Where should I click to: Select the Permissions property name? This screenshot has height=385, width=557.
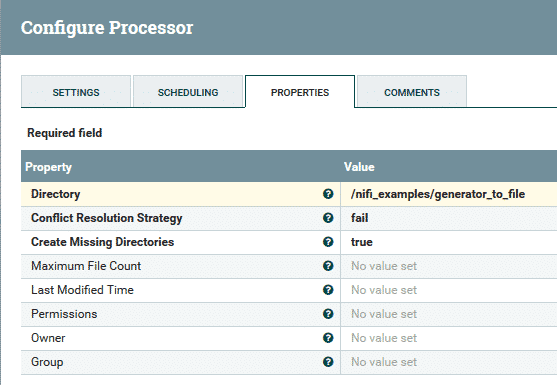click(x=64, y=314)
